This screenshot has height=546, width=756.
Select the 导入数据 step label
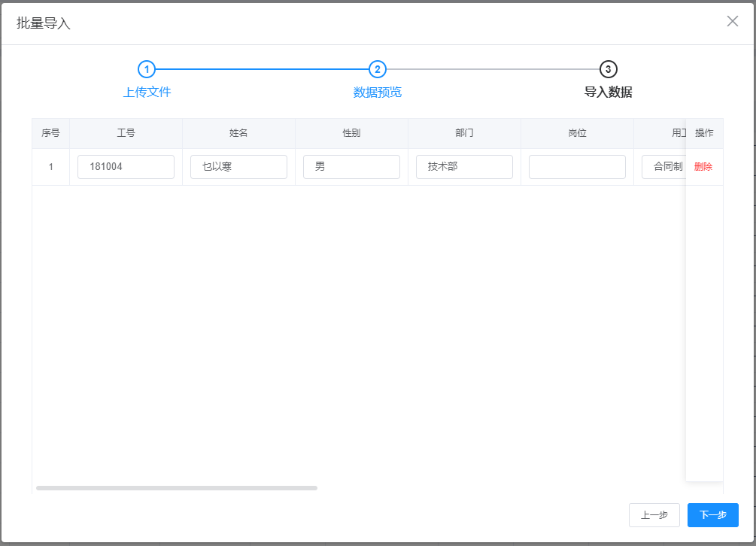click(608, 92)
